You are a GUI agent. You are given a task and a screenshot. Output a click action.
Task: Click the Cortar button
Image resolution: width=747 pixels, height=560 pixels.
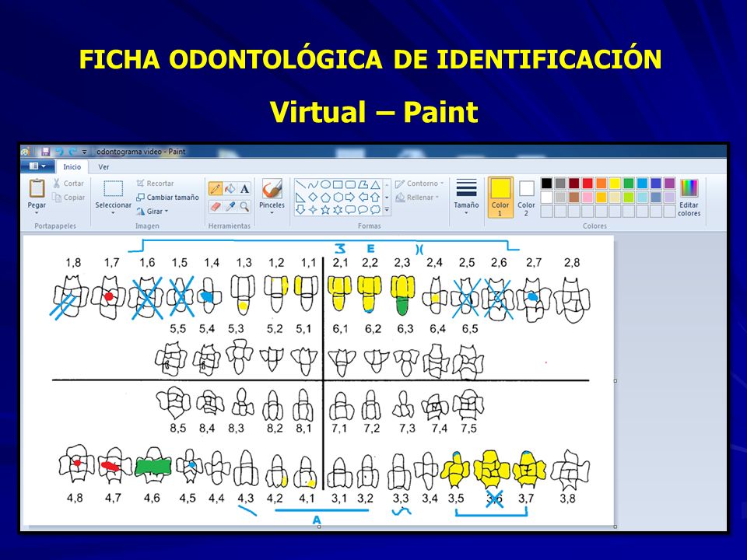(x=68, y=184)
